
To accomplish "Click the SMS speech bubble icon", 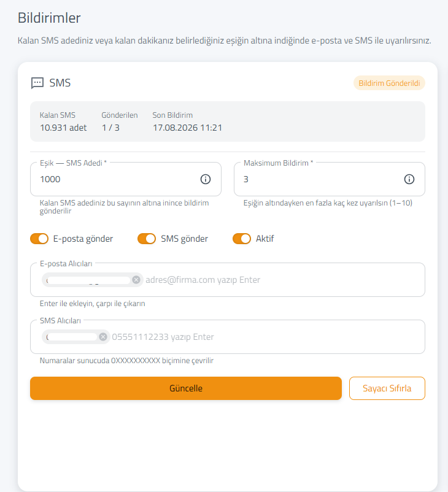I will click(x=37, y=83).
